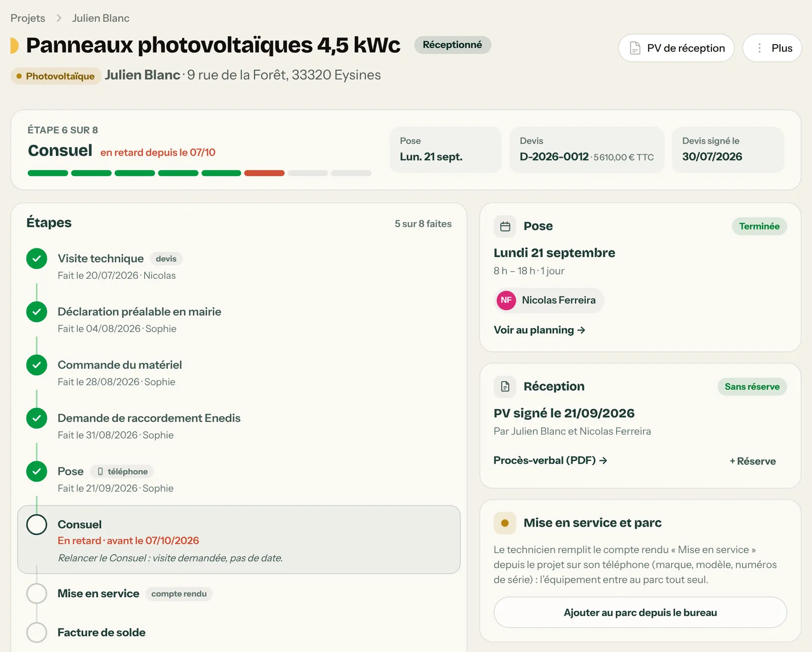
Task: Click the document icon in Réception card
Action: [x=505, y=387]
